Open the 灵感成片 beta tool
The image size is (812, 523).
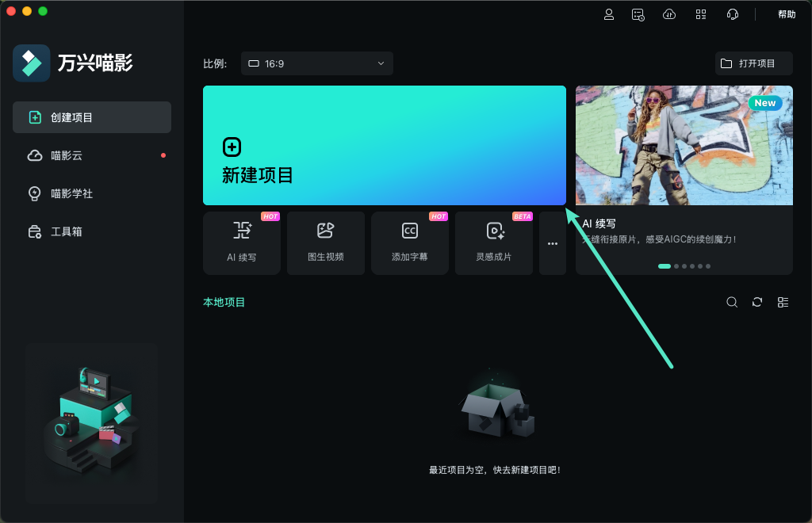click(493, 243)
